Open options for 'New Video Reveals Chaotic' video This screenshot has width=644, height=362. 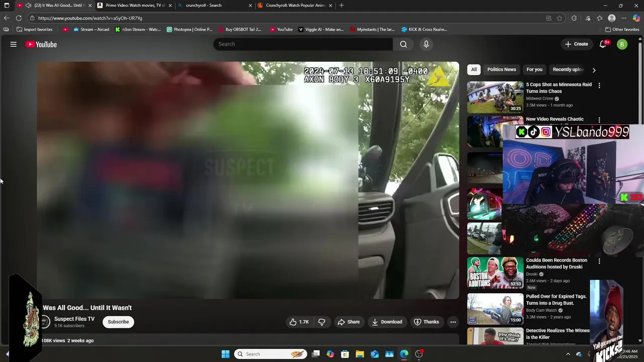(599, 120)
